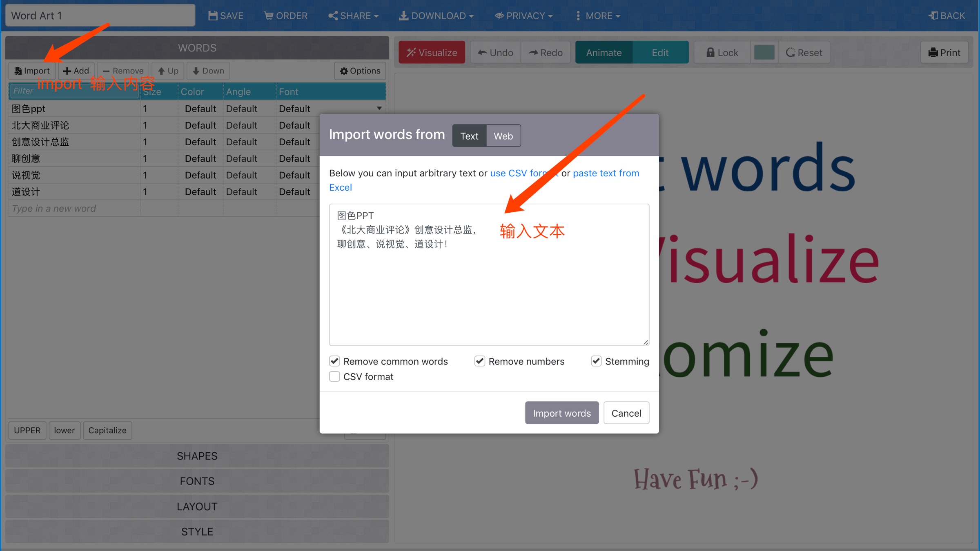Open Font dropdown arrow for 图色ppt
Screen dimensions: 980x551
(x=379, y=109)
